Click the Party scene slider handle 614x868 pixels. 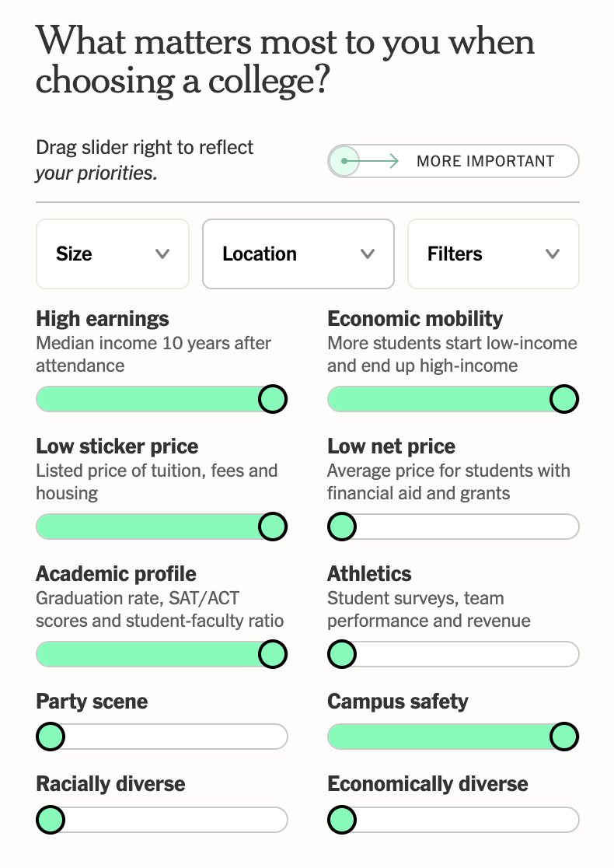pos(51,736)
